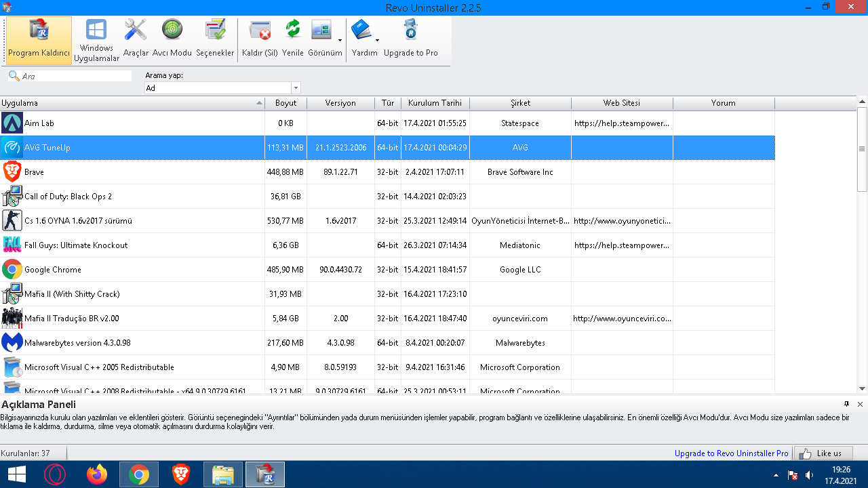
Task: Open the taskbar clock and date
Action: tap(841, 474)
